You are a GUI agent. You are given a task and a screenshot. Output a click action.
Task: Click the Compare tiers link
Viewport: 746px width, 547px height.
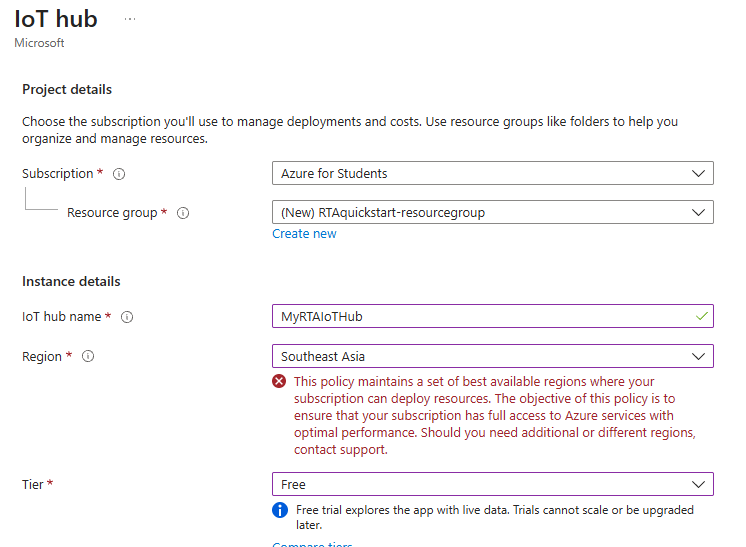coord(312,544)
